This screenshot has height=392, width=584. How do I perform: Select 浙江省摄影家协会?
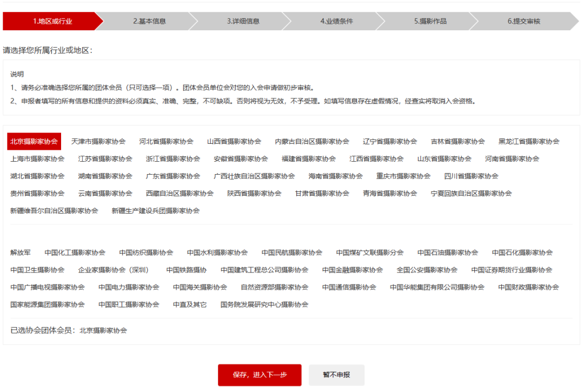[173, 159]
